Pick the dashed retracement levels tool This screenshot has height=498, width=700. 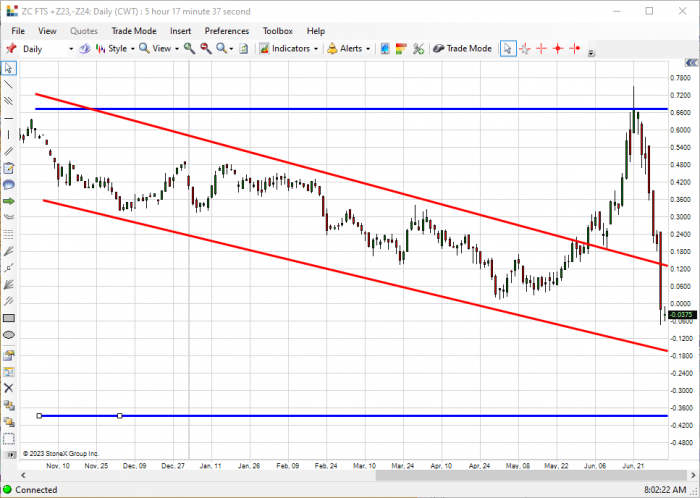(x=8, y=234)
